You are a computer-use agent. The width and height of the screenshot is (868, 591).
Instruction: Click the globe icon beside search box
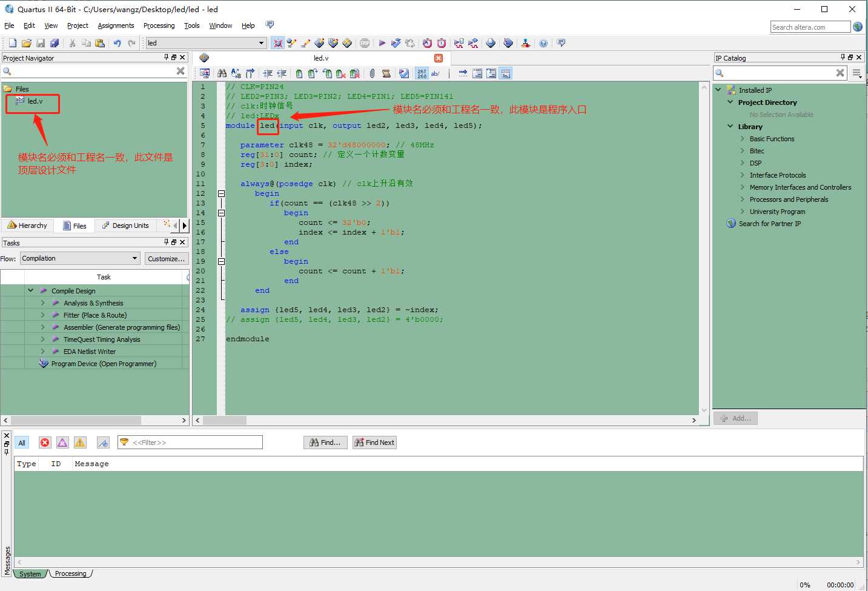pos(858,27)
